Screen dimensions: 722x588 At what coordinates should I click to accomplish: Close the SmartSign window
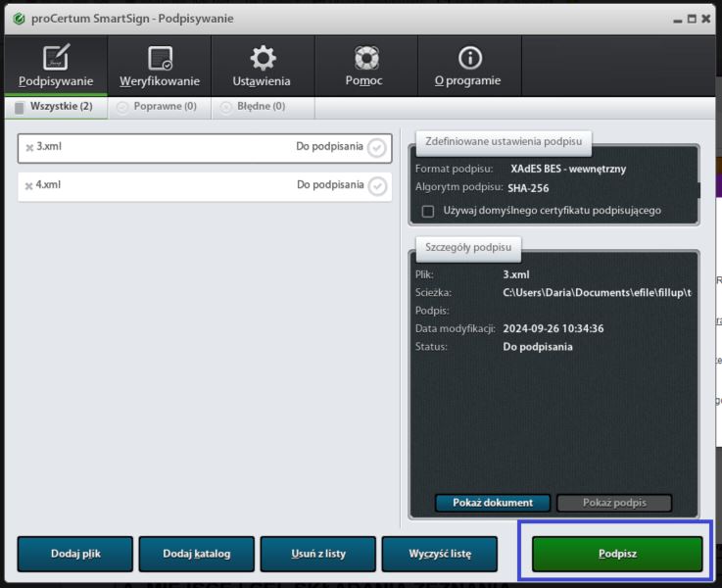(706, 19)
